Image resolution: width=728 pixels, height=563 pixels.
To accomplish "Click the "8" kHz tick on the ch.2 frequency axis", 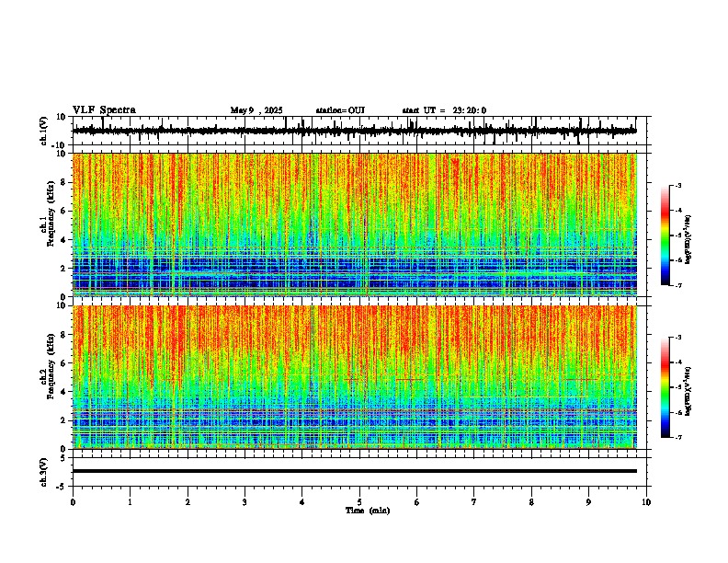I will pos(63,335).
